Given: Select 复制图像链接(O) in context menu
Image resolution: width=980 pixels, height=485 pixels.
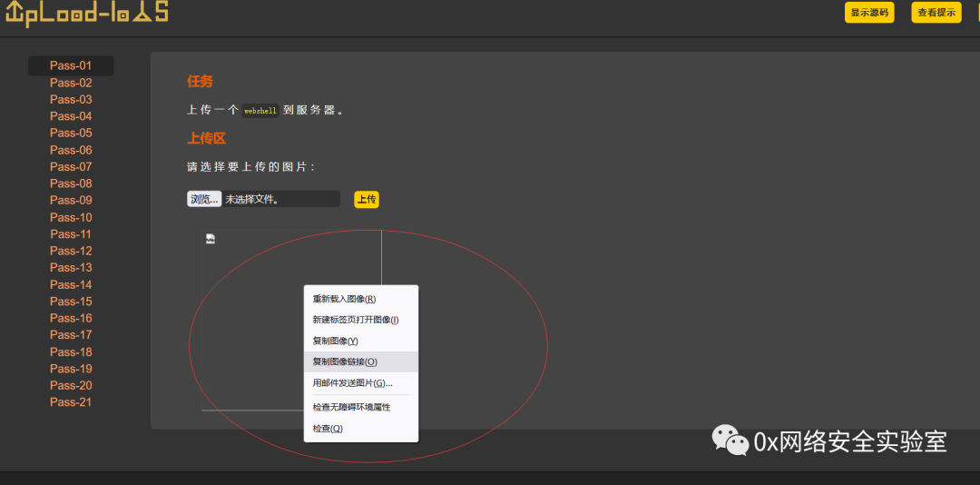Looking at the screenshot, I should tap(360, 361).
